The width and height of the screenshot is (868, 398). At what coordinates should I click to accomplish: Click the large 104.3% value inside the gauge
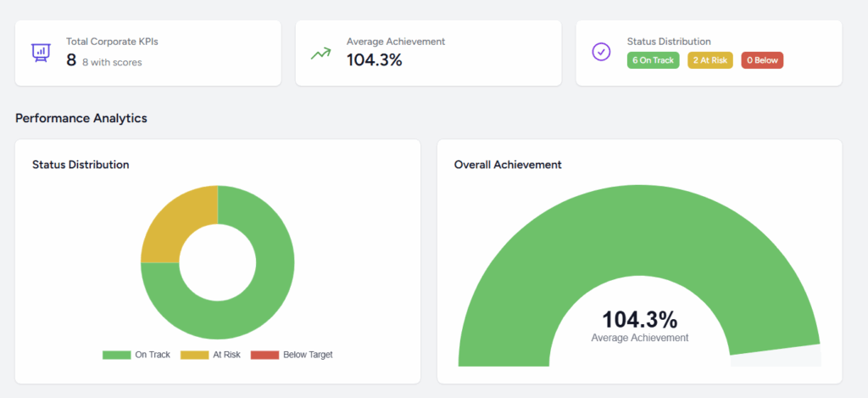pos(639,320)
